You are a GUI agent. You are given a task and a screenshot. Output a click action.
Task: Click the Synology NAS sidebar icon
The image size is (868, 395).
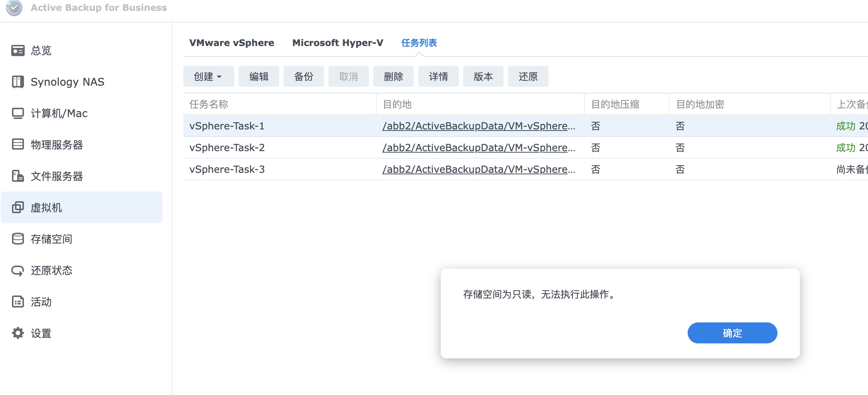pyautogui.click(x=18, y=82)
